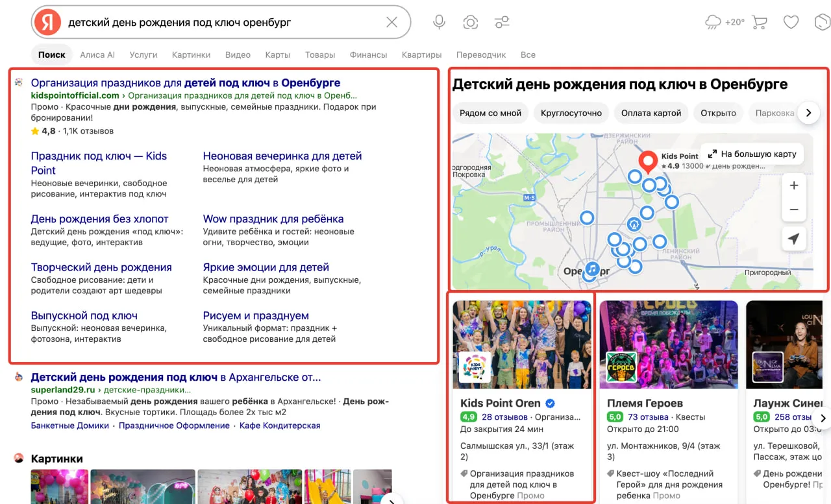The height and width of the screenshot is (504, 831).
Task: Switch to the Финансы tab
Action: [x=368, y=54]
